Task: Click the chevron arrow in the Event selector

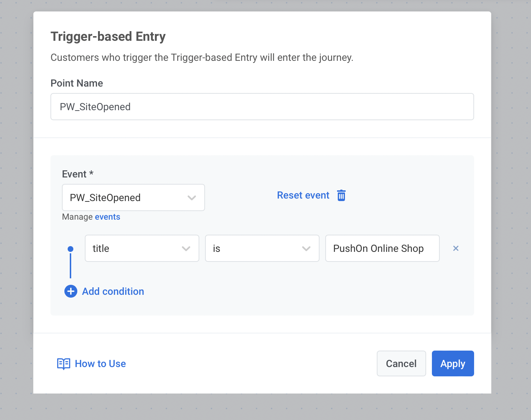Action: 192,198
